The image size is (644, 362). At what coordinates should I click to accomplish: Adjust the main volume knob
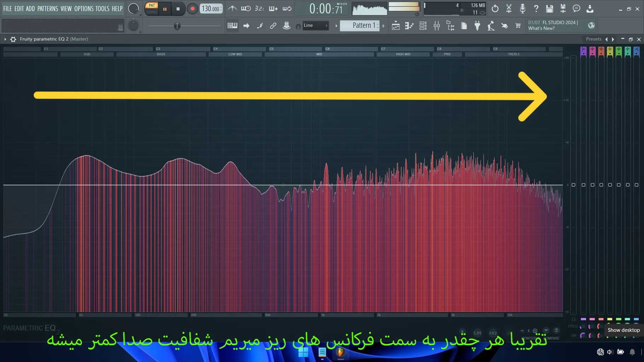click(x=133, y=8)
